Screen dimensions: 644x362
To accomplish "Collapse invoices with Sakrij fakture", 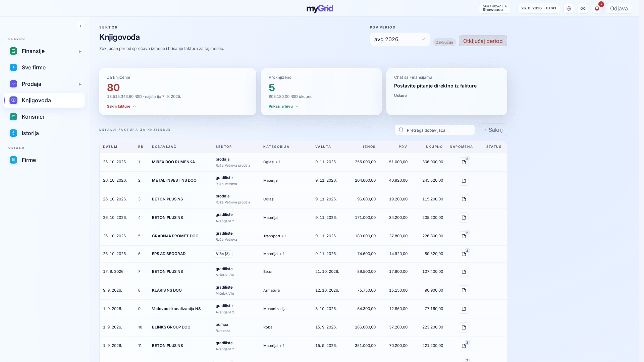I will click(121, 106).
